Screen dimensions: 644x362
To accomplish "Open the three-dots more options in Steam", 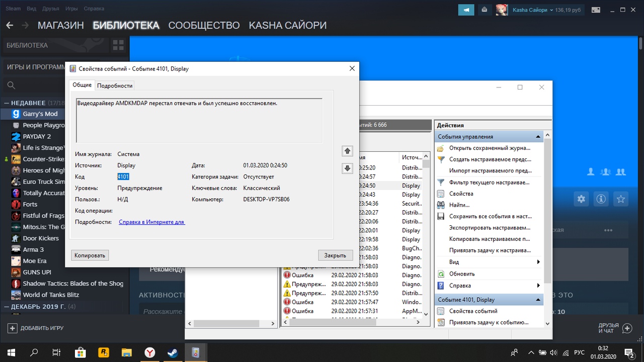I will coord(608,230).
